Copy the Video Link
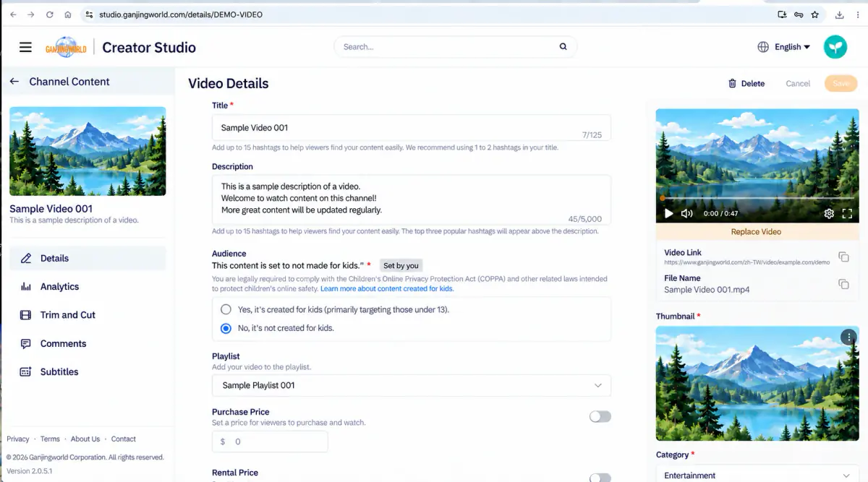Screen dimensions: 868x482 [x=843, y=257]
